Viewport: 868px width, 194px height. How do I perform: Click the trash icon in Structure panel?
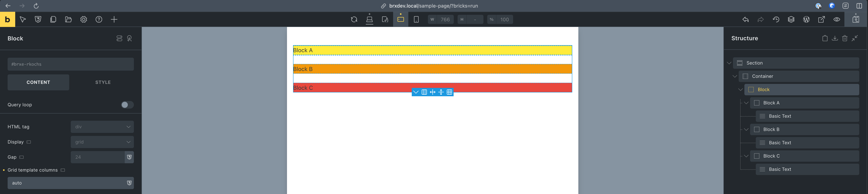coord(845,38)
